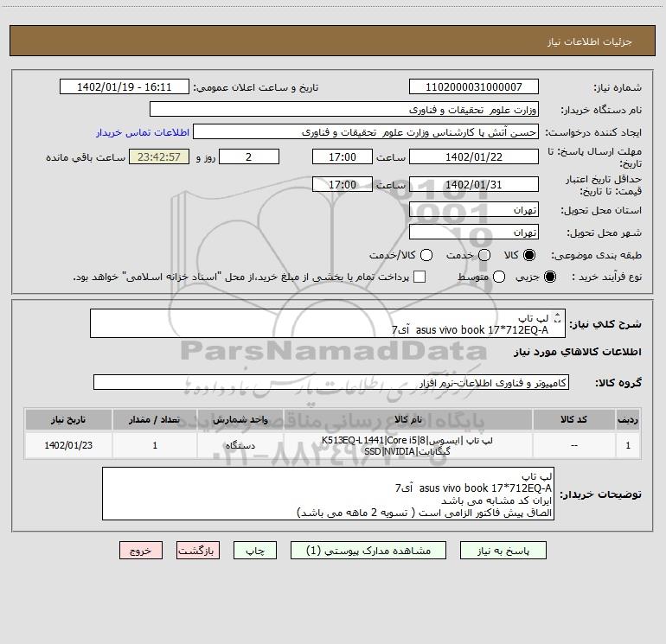
Task: Click the price validity date 1402/01/31
Action: click(x=474, y=185)
